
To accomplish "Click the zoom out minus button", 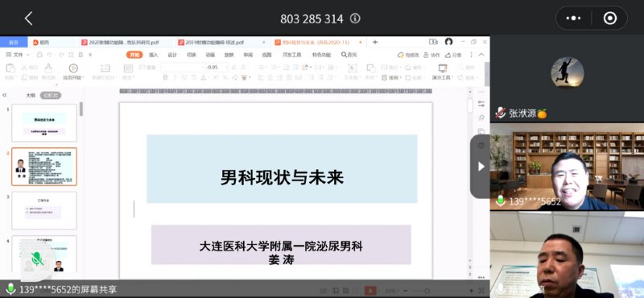I will [406, 291].
